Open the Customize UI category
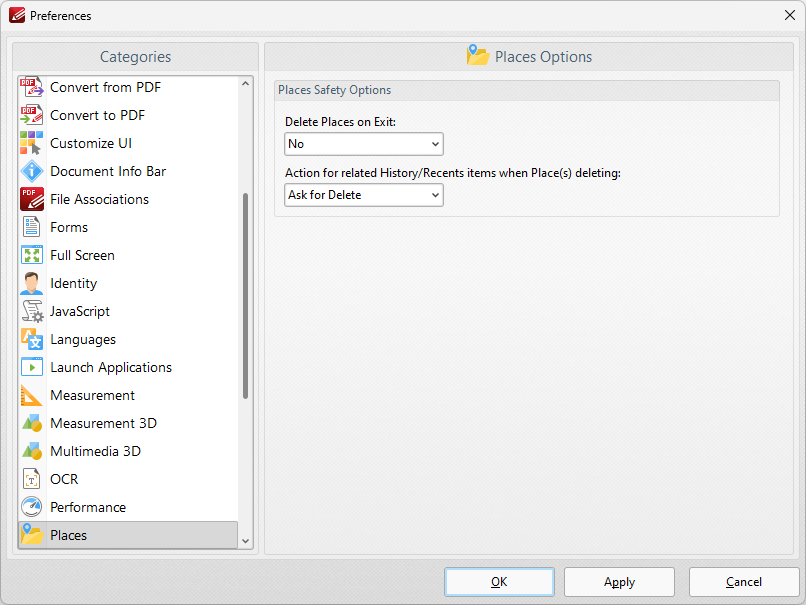 [128, 143]
